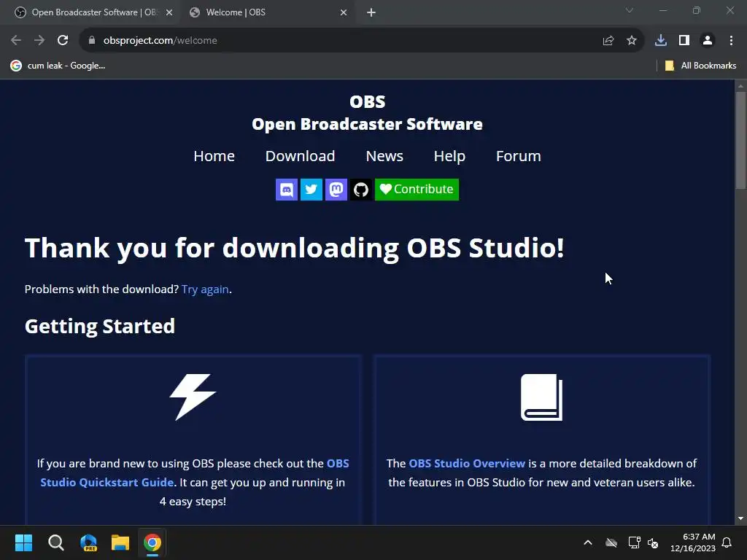Viewport: 747px width, 560px height.
Task: Open the Mastodon icon link
Action: pyautogui.click(x=336, y=190)
